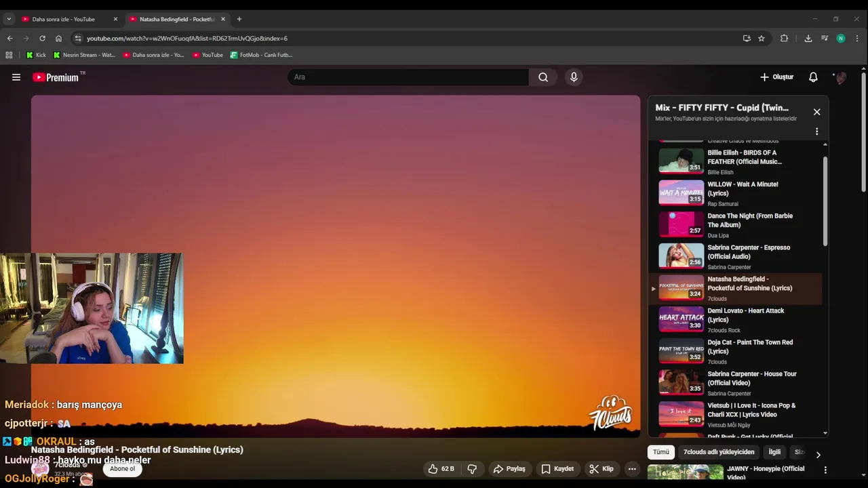Click the search magnifier button
Viewport: 868px width, 488px height.
click(x=543, y=77)
